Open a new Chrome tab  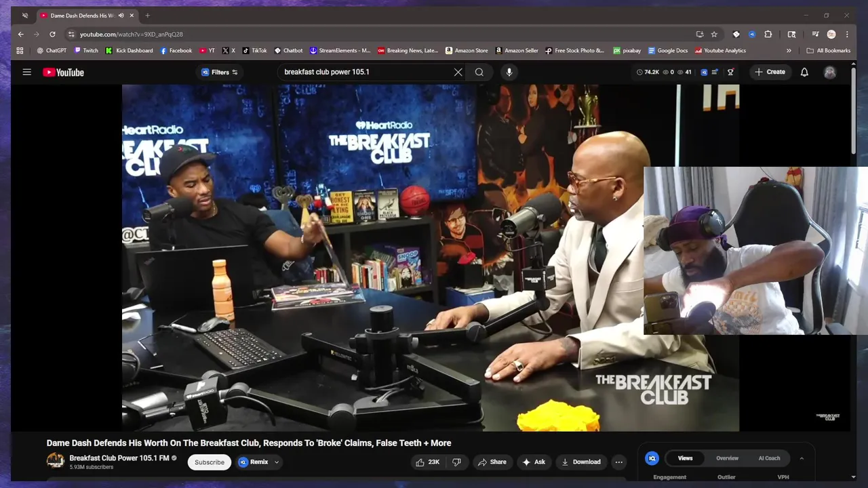tap(147, 16)
